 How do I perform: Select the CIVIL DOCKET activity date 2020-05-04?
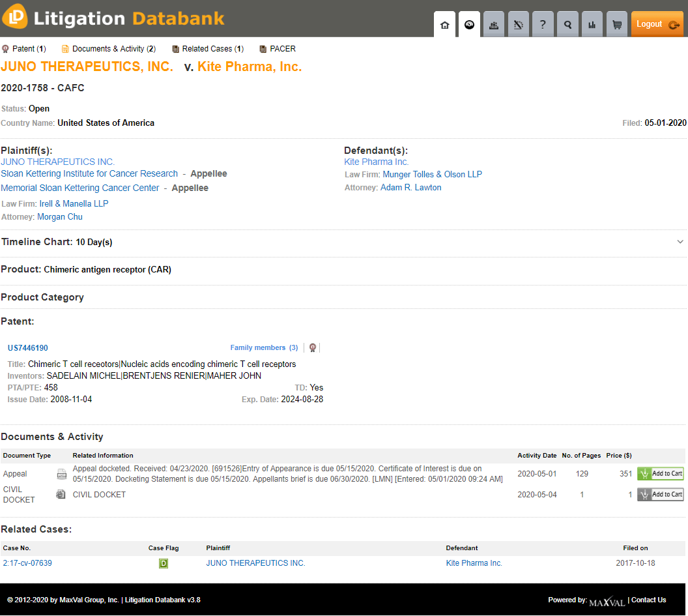pyautogui.click(x=537, y=495)
